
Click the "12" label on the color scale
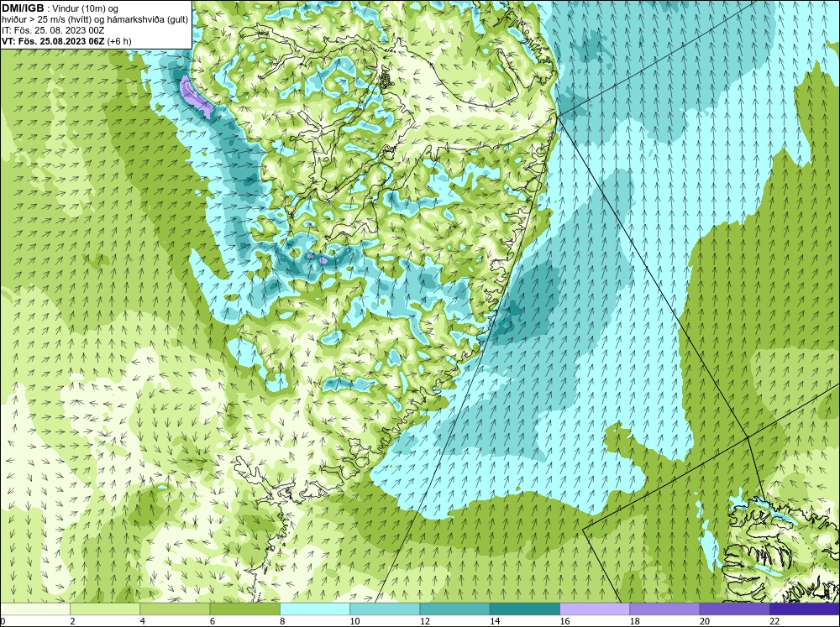pos(425,621)
